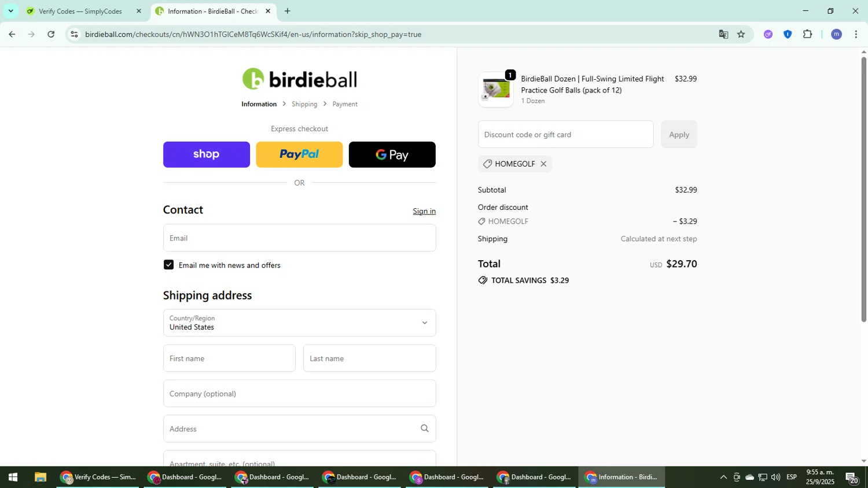This screenshot has width=868, height=488.
Task: Open the OneDrive cloud tray icon
Action: (749, 477)
